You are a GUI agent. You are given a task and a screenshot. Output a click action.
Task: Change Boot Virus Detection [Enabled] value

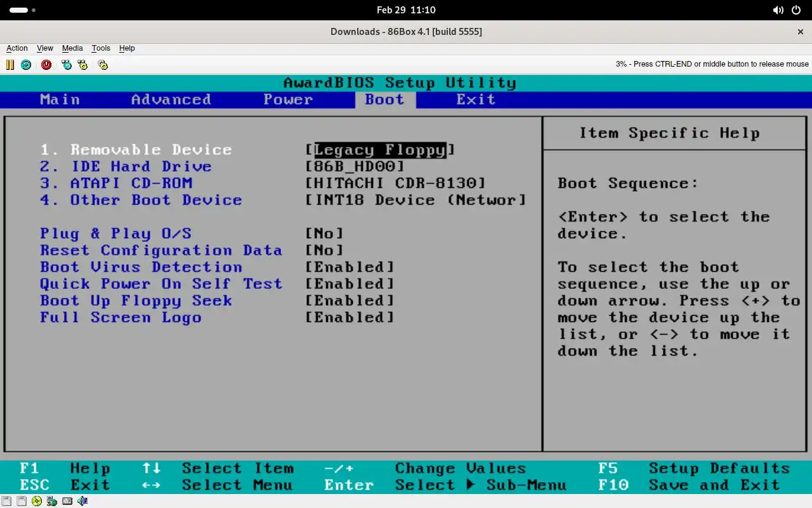(x=350, y=267)
